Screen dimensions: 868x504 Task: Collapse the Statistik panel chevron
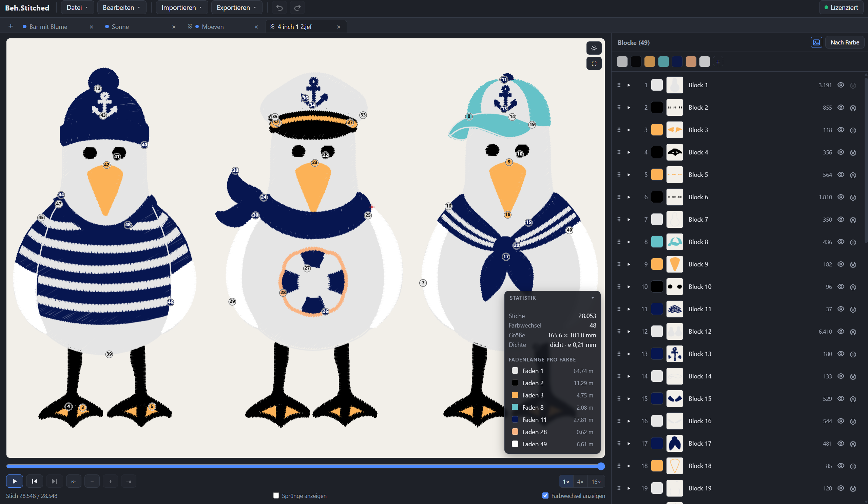click(x=593, y=298)
